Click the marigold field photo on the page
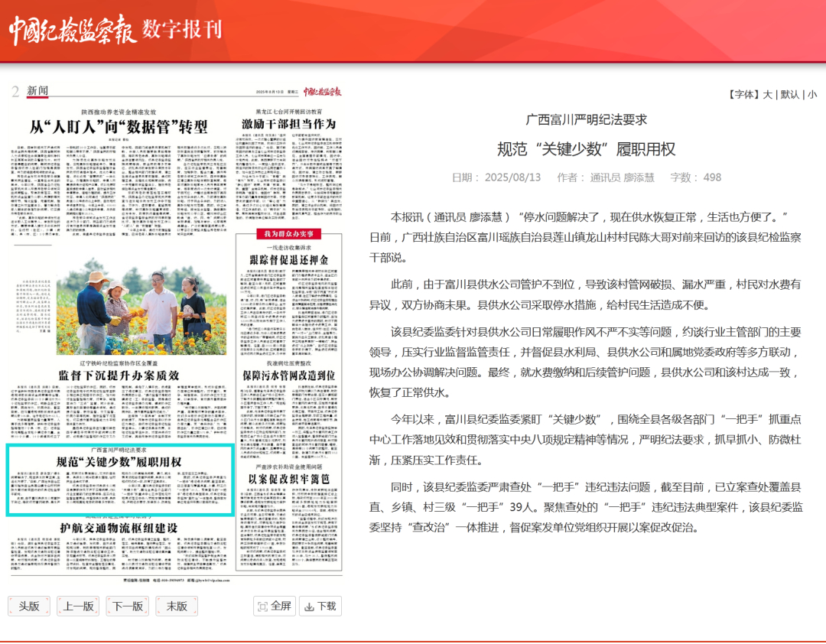This screenshot has width=826, height=644. tap(141, 306)
